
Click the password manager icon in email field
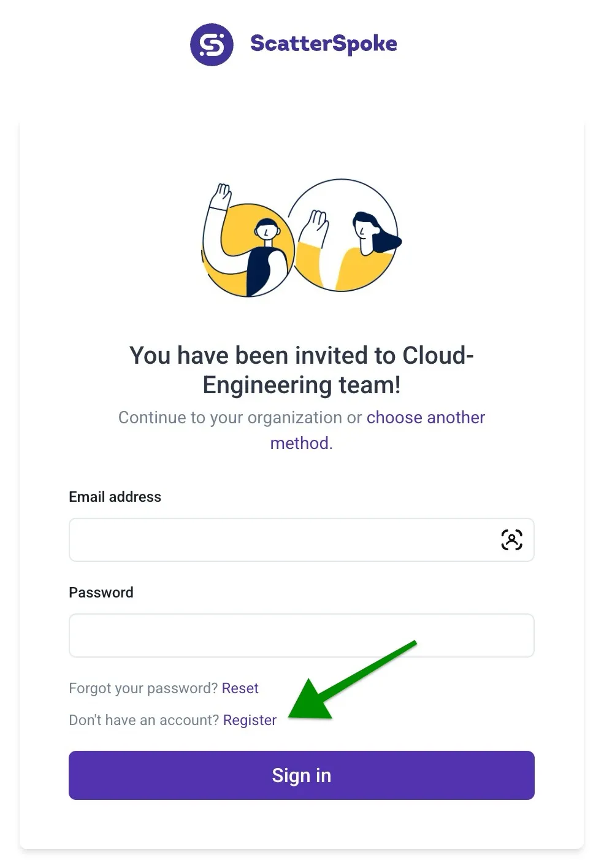[x=511, y=540]
